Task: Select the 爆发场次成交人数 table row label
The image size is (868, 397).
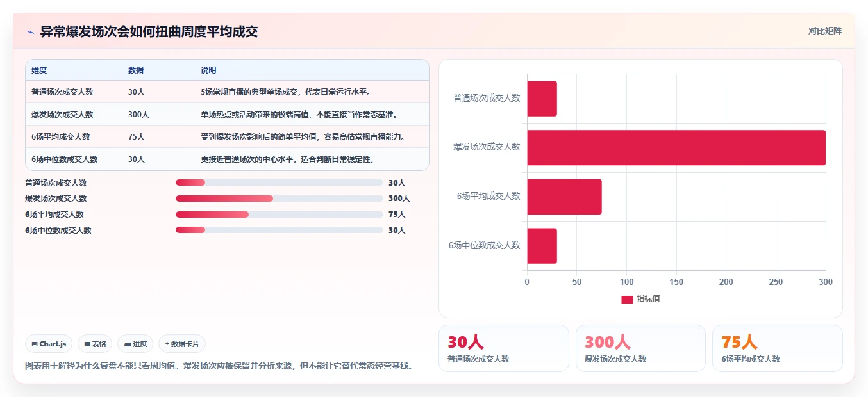Action: pyautogui.click(x=62, y=115)
